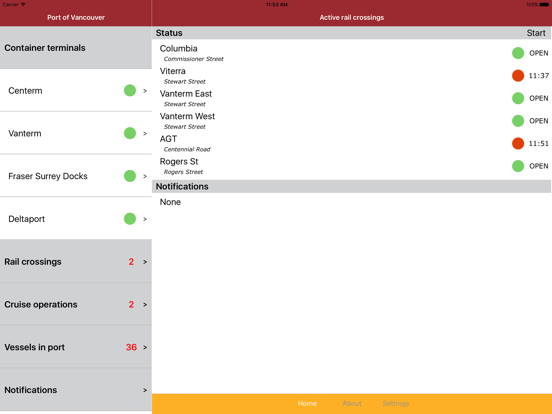
Task: Click the Vanterm West crossing name
Action: point(187,116)
